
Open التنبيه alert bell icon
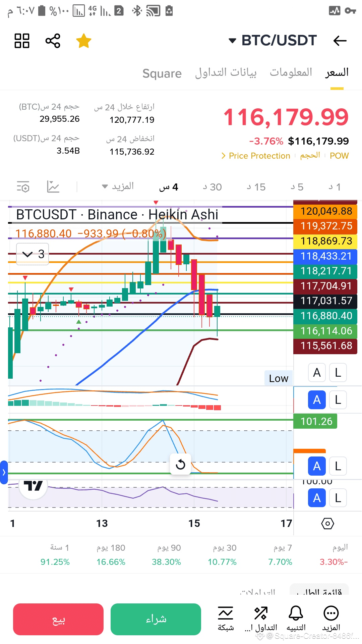[296, 619]
